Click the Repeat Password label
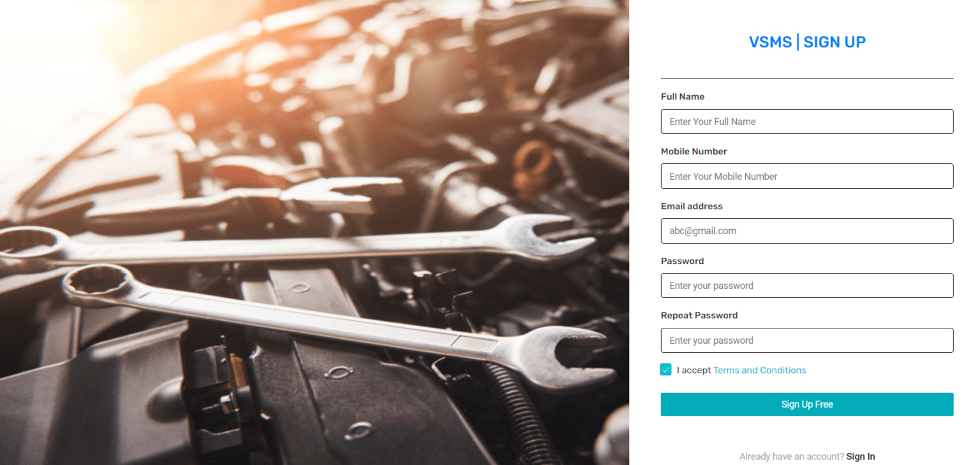Viewport: 980px width, 465px height. (699, 315)
